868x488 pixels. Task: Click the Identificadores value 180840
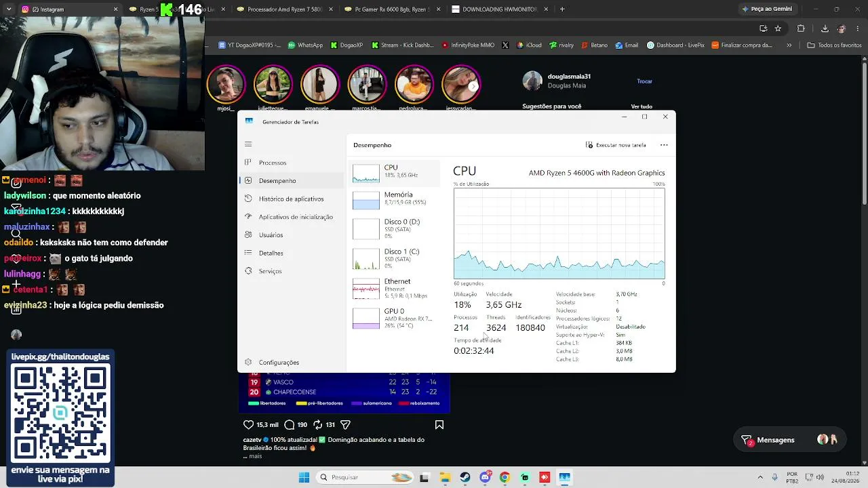530,328
